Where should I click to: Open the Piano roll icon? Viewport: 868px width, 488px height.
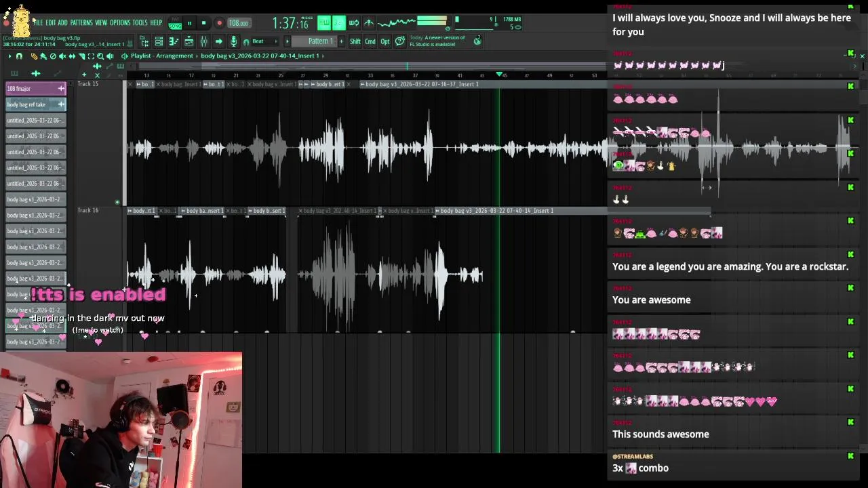click(x=174, y=41)
